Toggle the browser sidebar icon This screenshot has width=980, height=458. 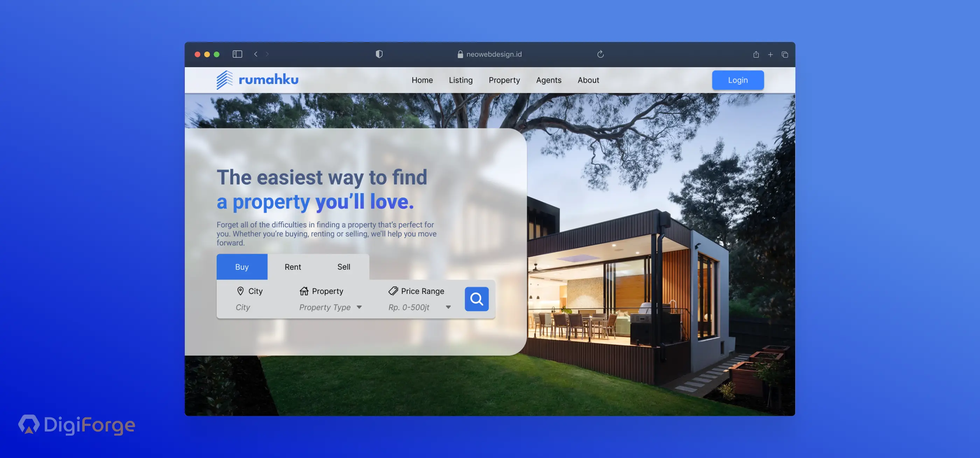pos(237,54)
